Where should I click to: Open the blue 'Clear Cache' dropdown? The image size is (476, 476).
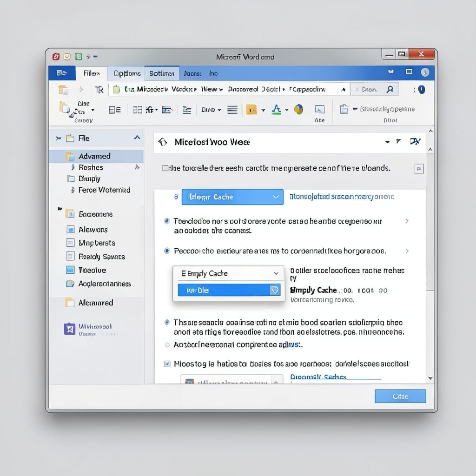(x=232, y=197)
